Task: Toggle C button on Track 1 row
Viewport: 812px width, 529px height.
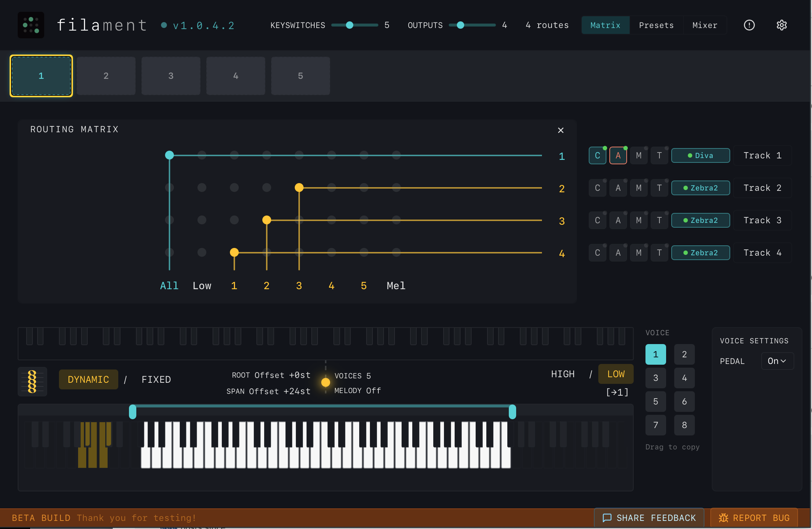Action: 597,155
